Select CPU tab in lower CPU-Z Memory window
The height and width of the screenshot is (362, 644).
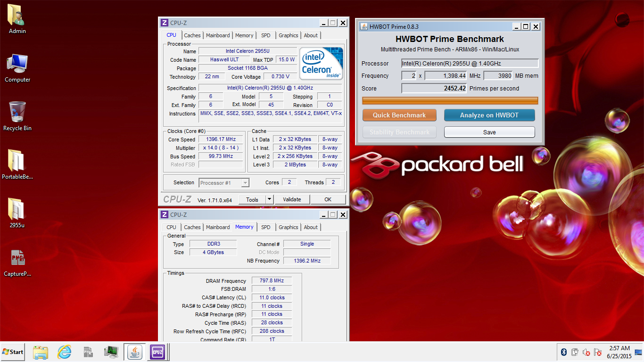(172, 227)
